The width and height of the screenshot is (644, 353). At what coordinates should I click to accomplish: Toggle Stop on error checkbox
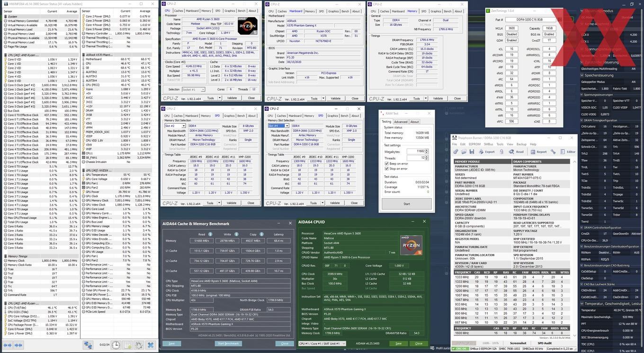[x=387, y=169]
